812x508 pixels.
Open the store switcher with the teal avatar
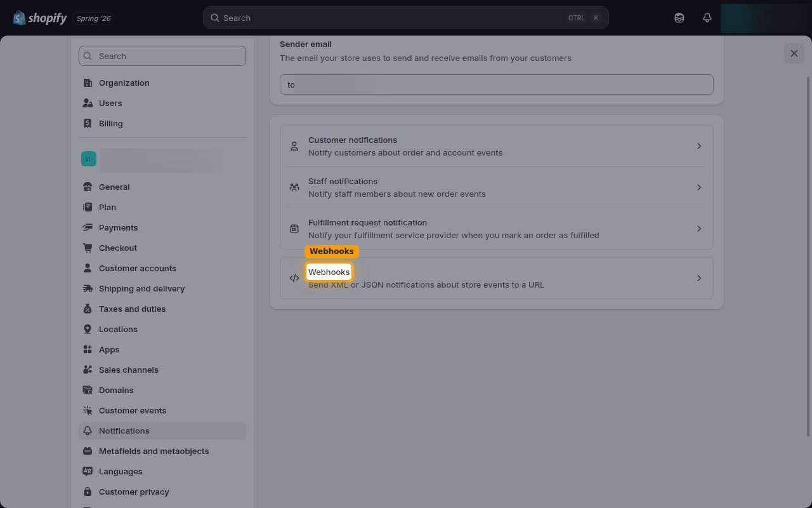[162, 159]
